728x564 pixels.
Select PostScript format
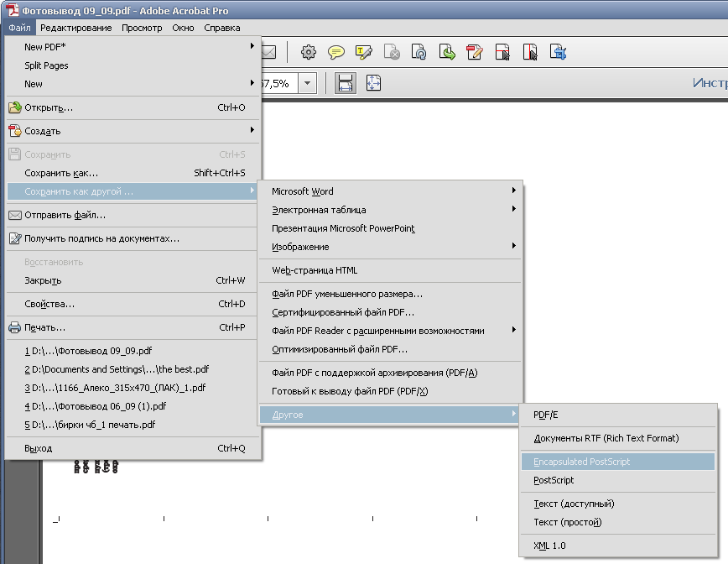[x=618, y=480]
